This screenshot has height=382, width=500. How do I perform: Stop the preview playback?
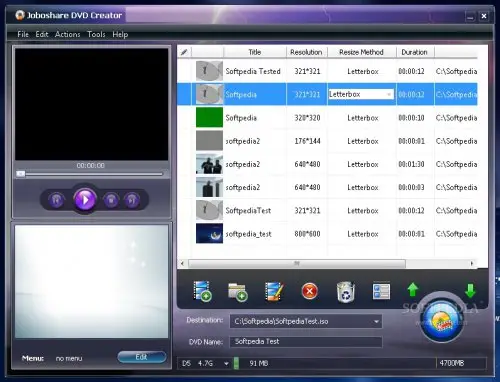tap(111, 200)
